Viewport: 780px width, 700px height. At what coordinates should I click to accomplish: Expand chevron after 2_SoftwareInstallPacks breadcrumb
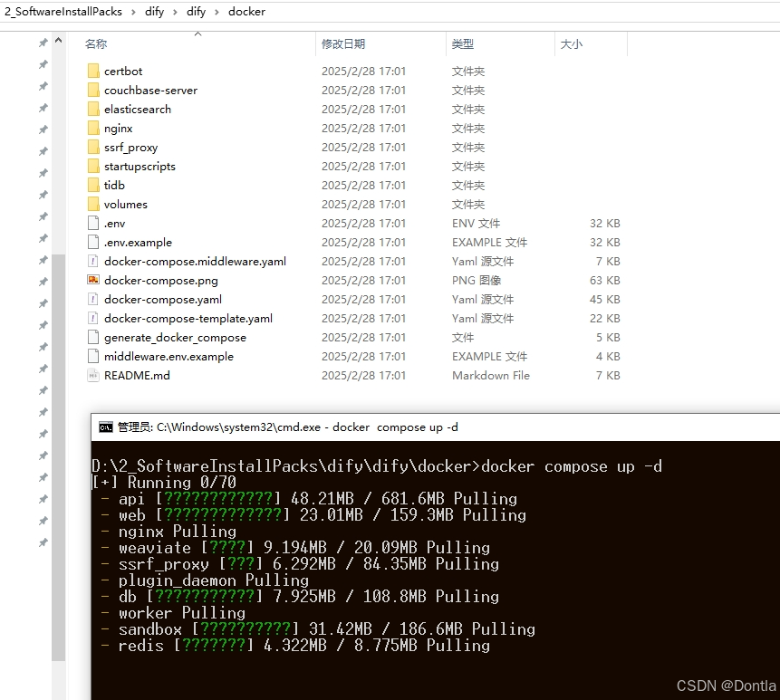click(133, 12)
